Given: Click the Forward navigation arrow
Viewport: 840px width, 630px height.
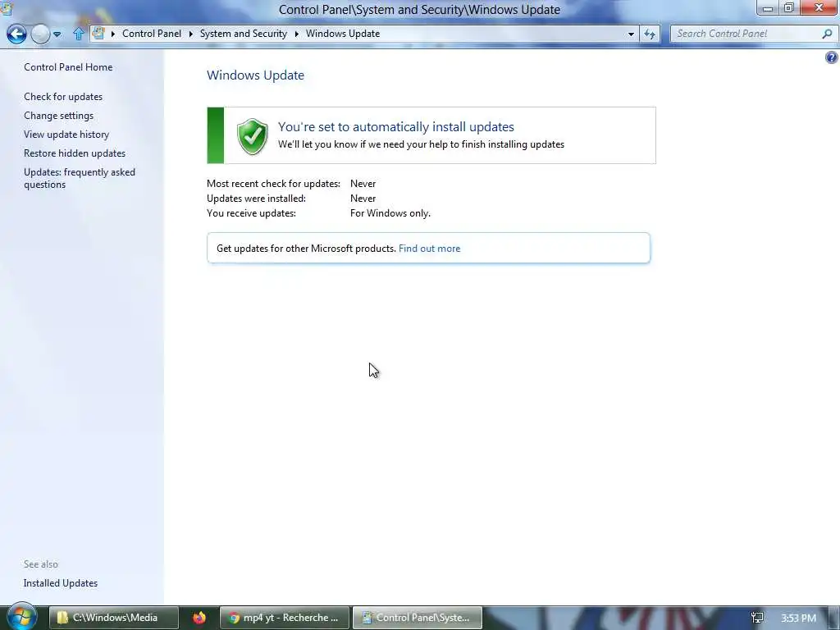Looking at the screenshot, I should click(x=41, y=34).
